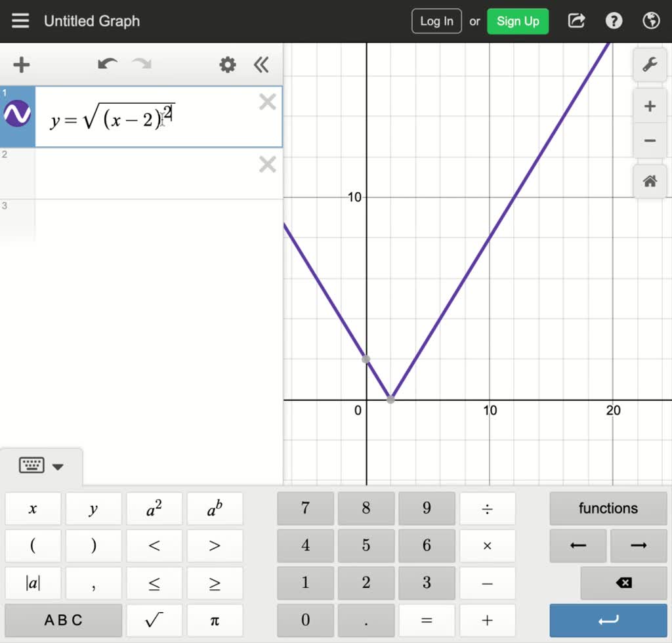Open the keyboard mode dropdown arrow
The height and width of the screenshot is (643, 672).
(x=58, y=467)
